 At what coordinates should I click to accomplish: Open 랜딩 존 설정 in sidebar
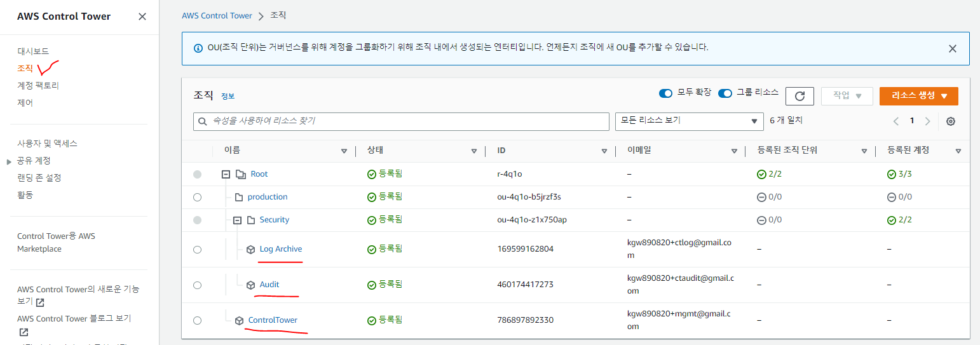pyautogui.click(x=39, y=178)
